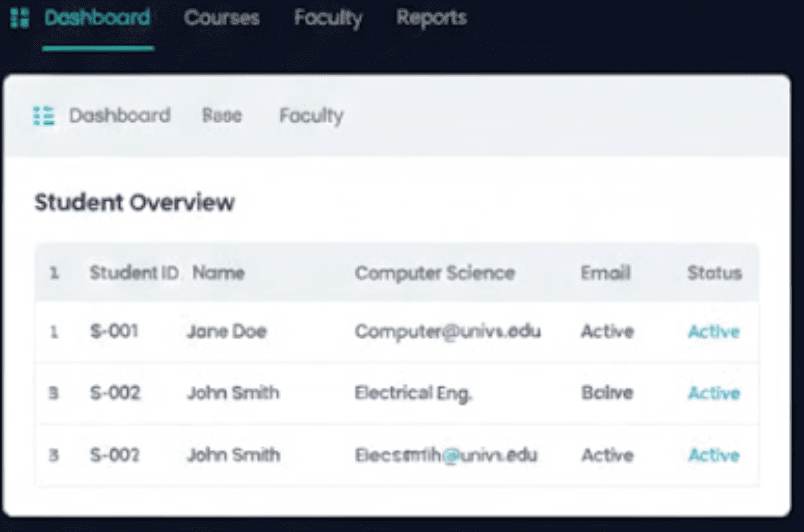The height and width of the screenshot is (532, 804).
Task: Click the teal Active link in the Electrical Eng. row
Action: point(714,393)
